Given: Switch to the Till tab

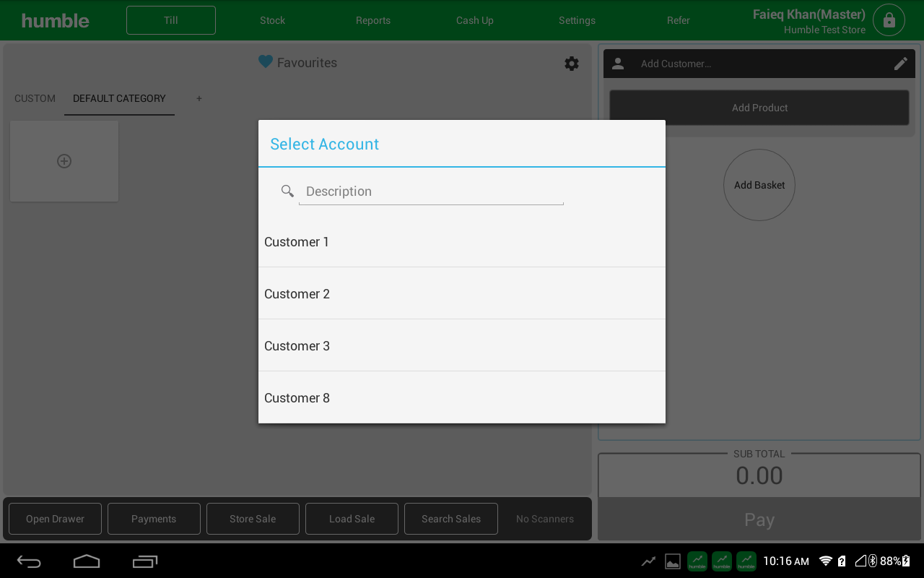Looking at the screenshot, I should (x=171, y=20).
